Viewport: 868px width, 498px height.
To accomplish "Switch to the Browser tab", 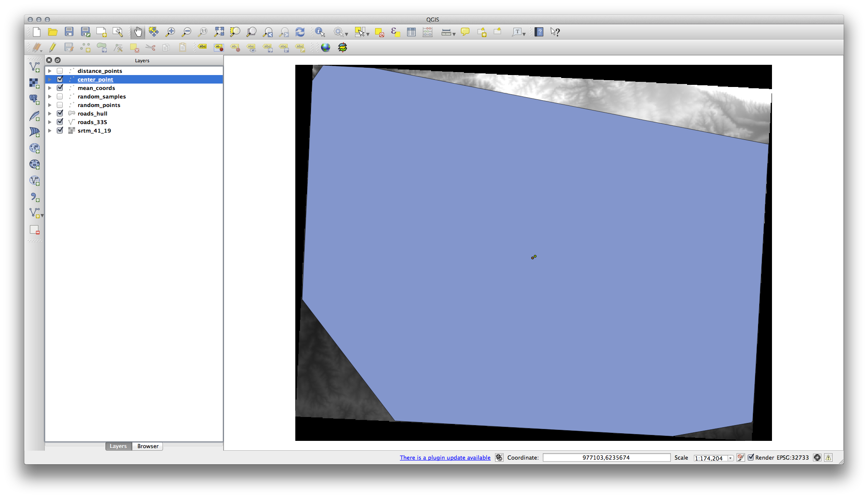I will tap(148, 446).
